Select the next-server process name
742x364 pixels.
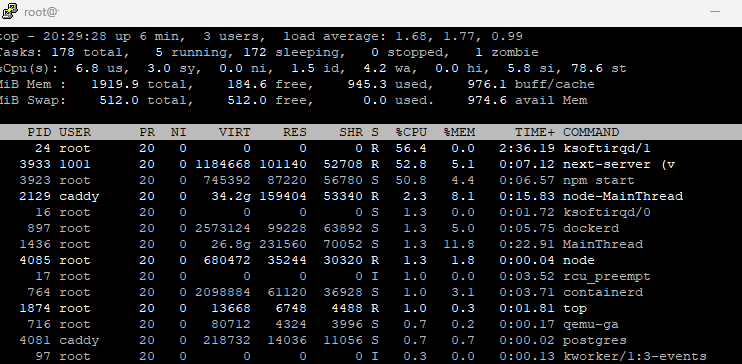tap(607, 164)
